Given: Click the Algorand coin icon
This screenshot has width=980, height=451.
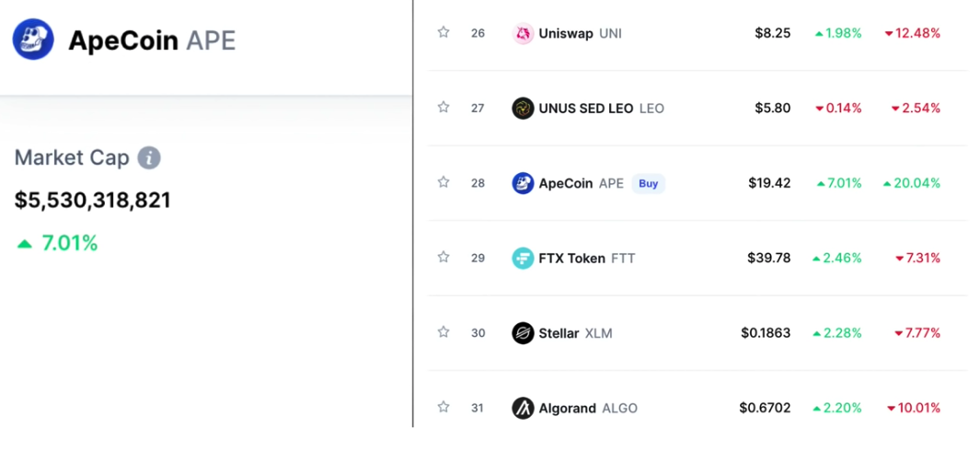Looking at the screenshot, I should (523, 408).
